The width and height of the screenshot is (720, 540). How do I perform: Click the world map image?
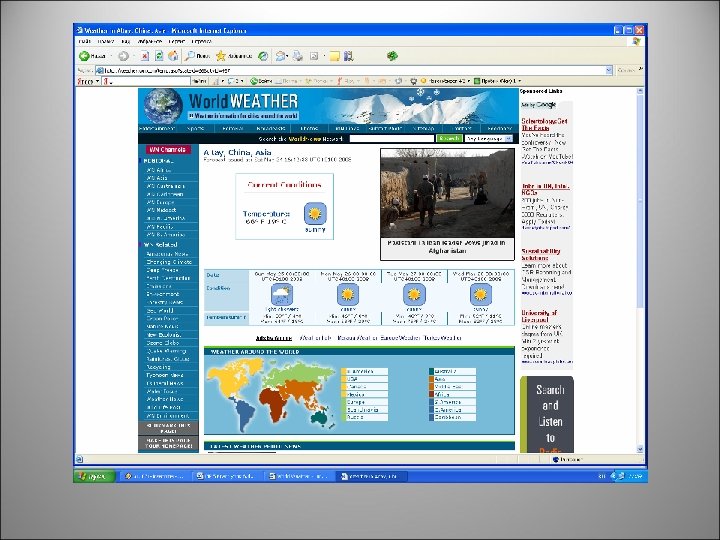271,395
